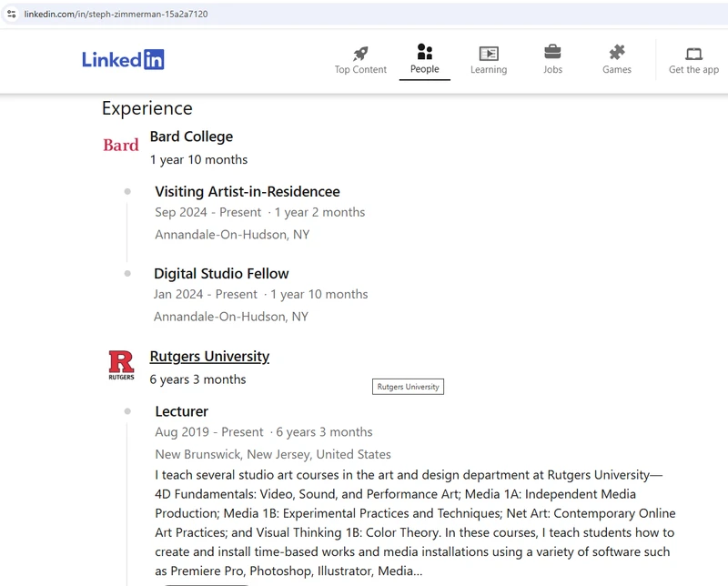This screenshot has width=728, height=586.
Task: Click Annandale-On-Hudson location under Digital Studio Fellow
Action: (x=231, y=317)
